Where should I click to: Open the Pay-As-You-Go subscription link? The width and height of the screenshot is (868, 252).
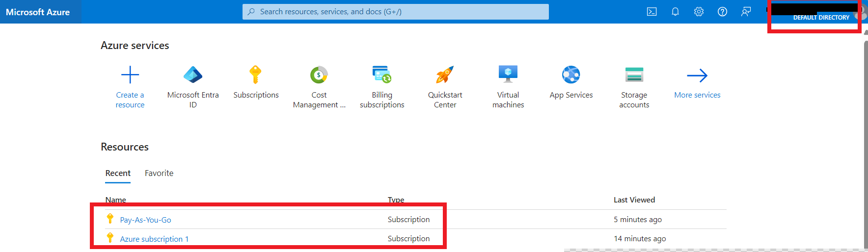click(146, 220)
